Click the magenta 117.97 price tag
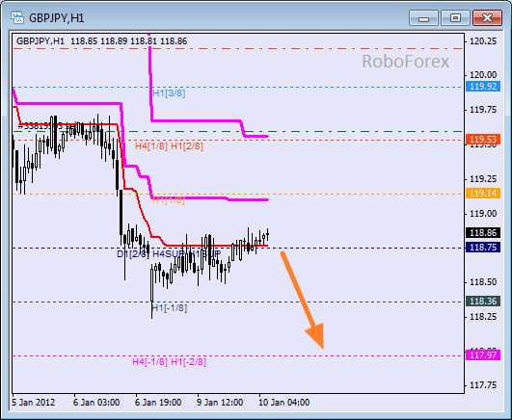 coord(483,354)
